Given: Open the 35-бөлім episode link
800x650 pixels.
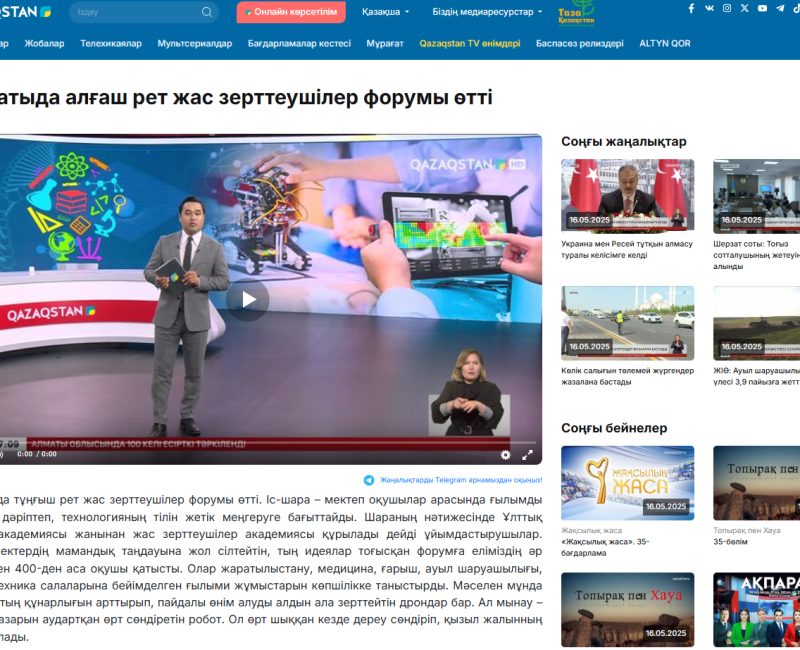Looking at the screenshot, I should 730,541.
